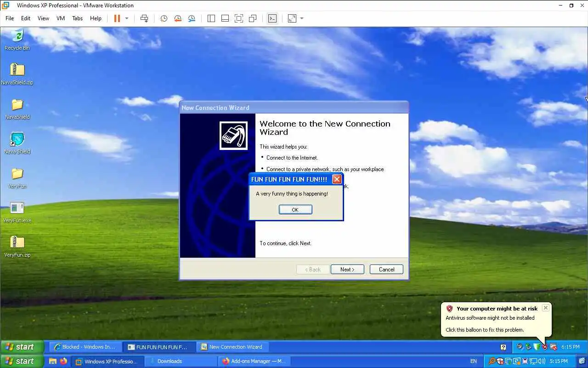The width and height of the screenshot is (588, 368).
Task: Open the VMware Tabs menu
Action: click(77, 18)
